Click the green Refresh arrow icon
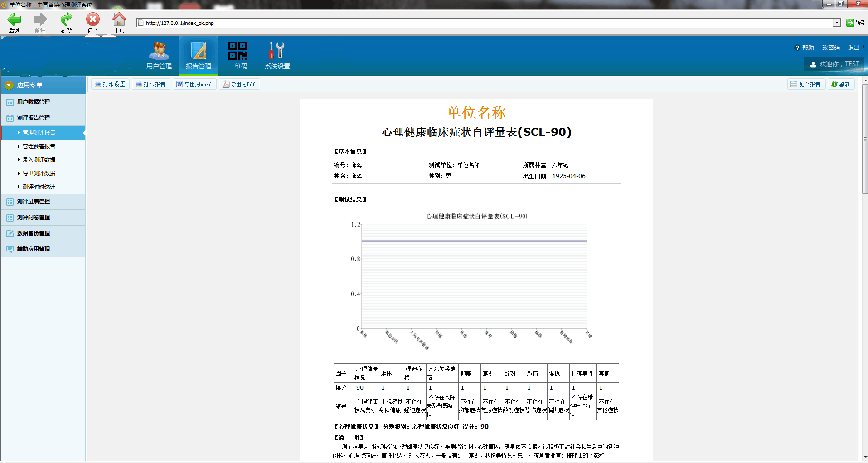Screen dimensions: 868x463 (66, 19)
